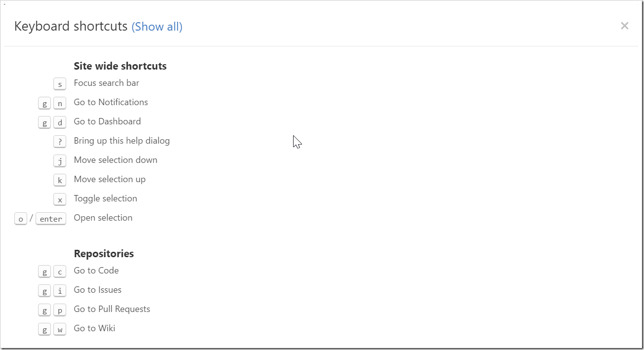Image resolution: width=644 pixels, height=350 pixels.
Task: Open the Show all shortcuts link
Action: click(157, 26)
